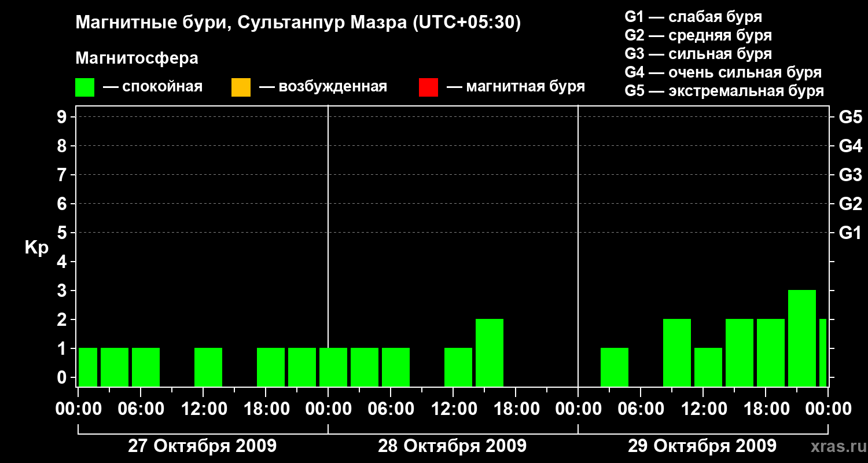Click the 18:00 Kp 2 bar on 29 October
Image resolution: width=868 pixels, height=463 pixels.
(x=771, y=352)
